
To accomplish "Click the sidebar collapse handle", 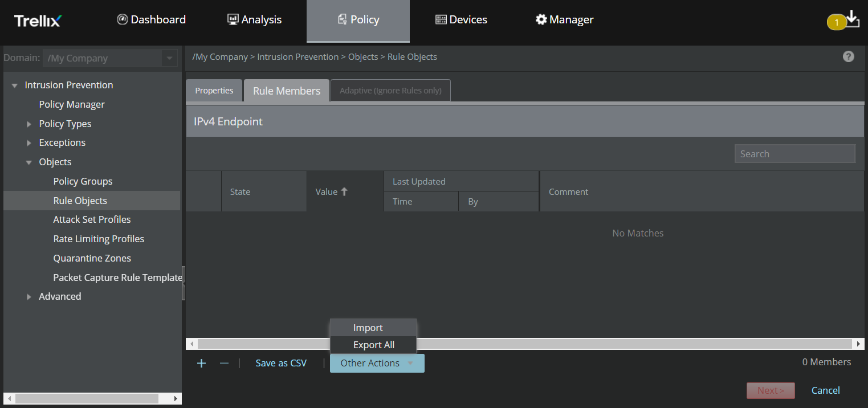I will [x=184, y=283].
